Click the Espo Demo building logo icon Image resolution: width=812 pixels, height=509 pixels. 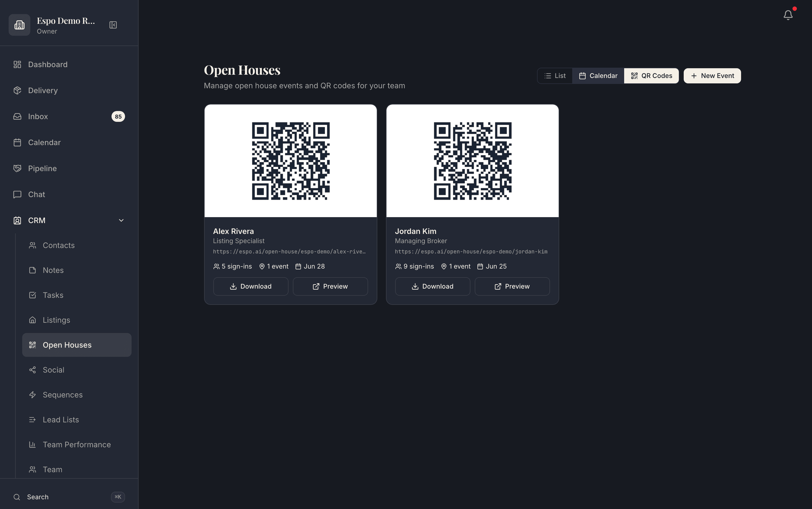click(19, 25)
